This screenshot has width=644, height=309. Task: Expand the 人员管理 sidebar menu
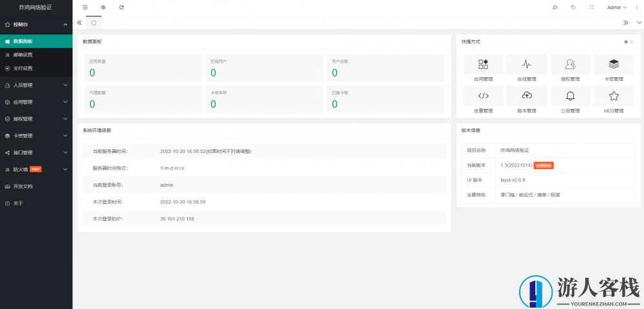pos(36,85)
